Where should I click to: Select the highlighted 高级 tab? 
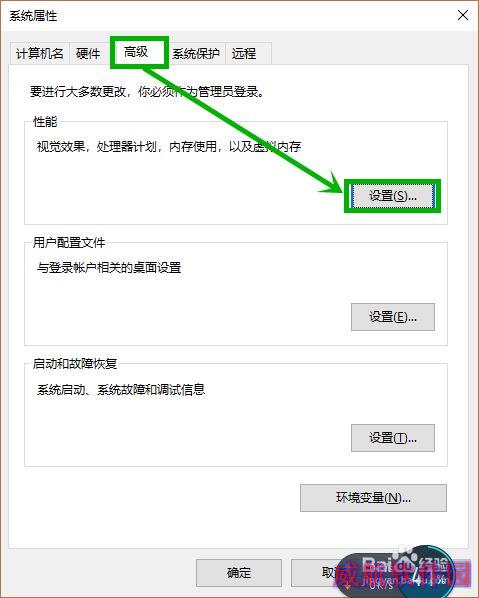point(137,52)
